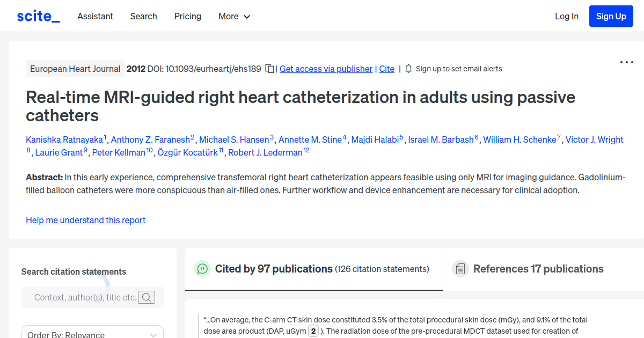Select author Kanishka Ratnayaka
The image size is (644, 338).
point(64,139)
